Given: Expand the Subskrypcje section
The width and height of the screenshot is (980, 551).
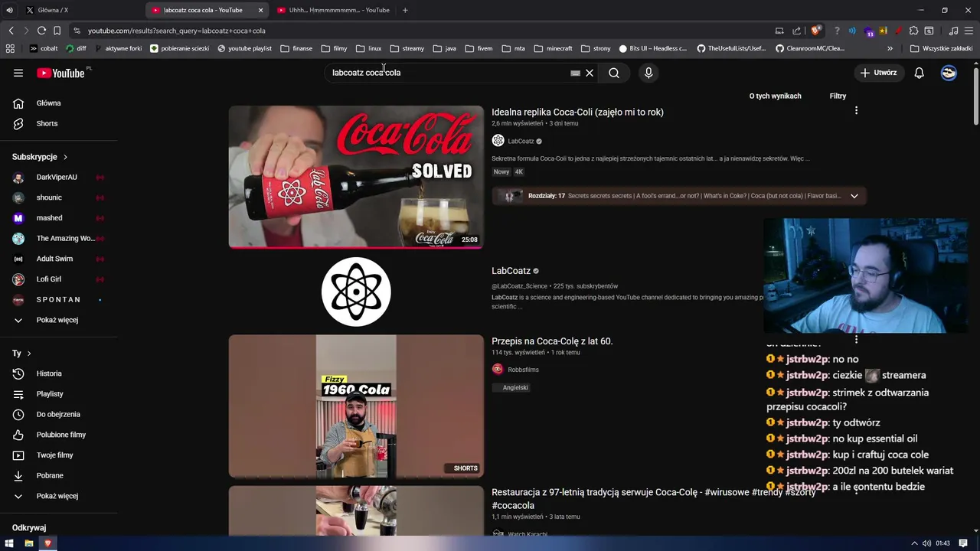Looking at the screenshot, I should [40, 157].
